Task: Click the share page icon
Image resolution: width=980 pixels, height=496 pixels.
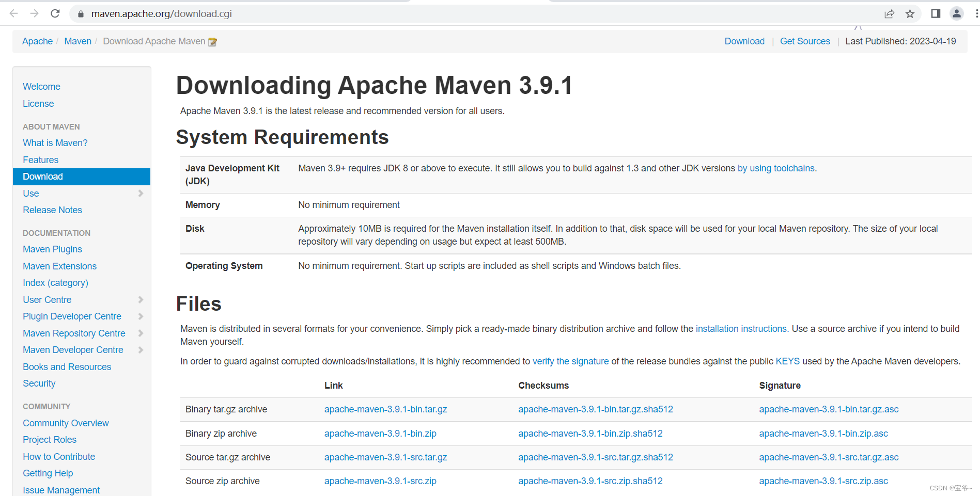Action: pos(889,14)
